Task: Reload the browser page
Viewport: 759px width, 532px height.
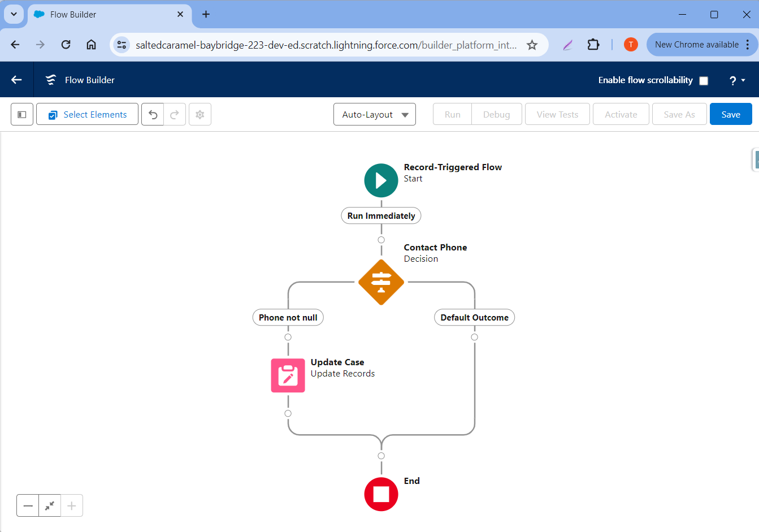Action: pos(66,45)
